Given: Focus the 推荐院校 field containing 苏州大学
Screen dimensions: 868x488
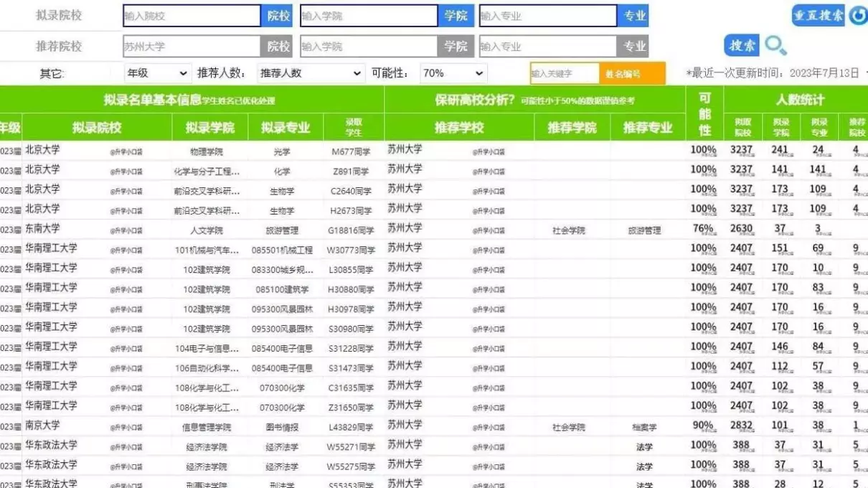Looking at the screenshot, I should [x=192, y=47].
